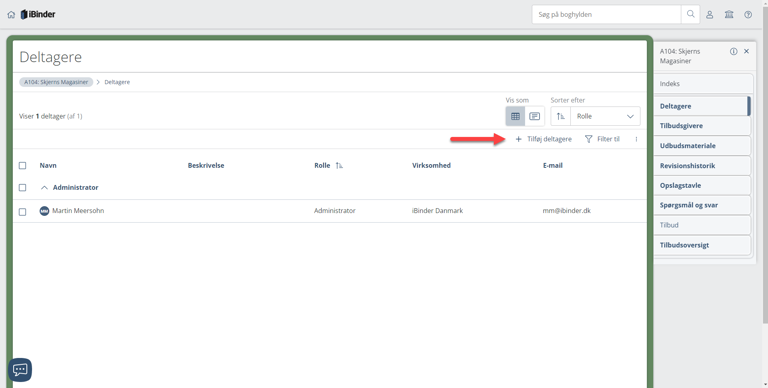Open the help question mark icon
768x388 pixels.
(x=748, y=15)
